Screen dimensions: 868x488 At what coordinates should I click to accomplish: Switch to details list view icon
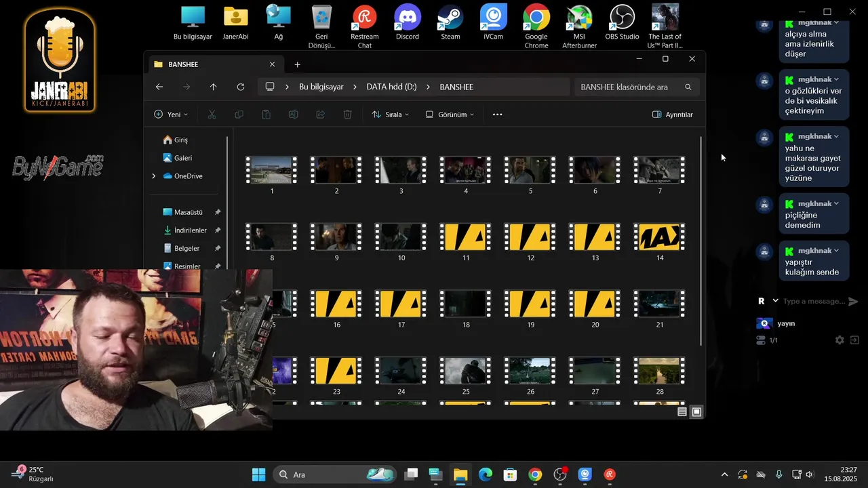(682, 411)
